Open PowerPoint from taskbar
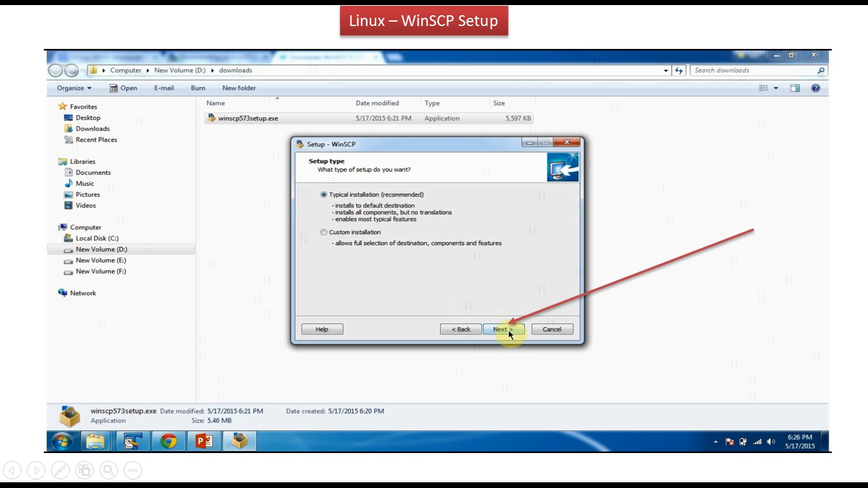This screenshot has height=488, width=868. click(204, 441)
